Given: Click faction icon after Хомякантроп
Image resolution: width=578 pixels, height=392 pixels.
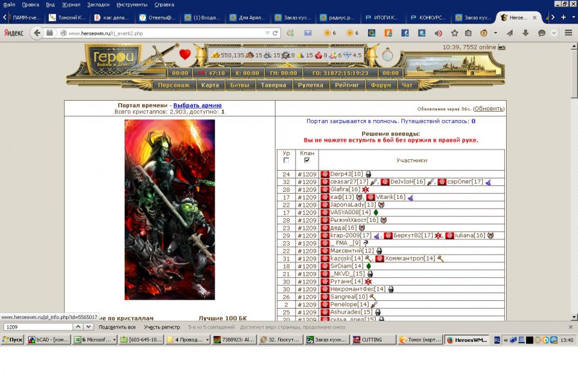Looking at the screenshot, I should (440, 259).
